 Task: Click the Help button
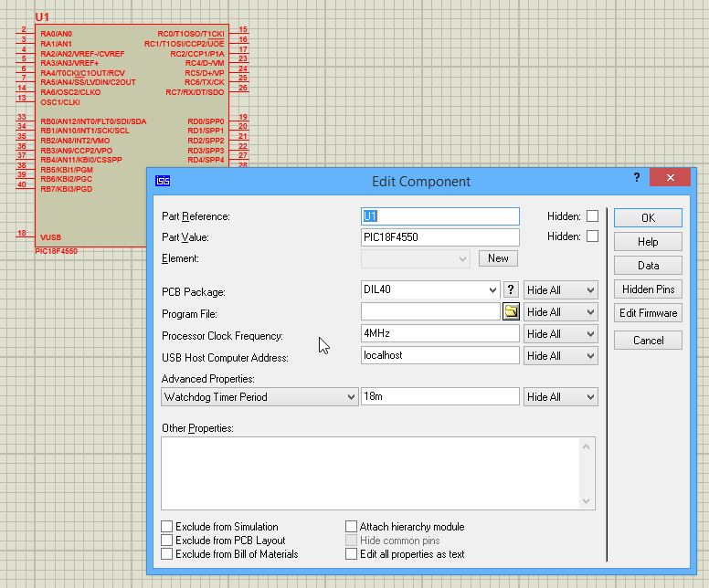648,242
